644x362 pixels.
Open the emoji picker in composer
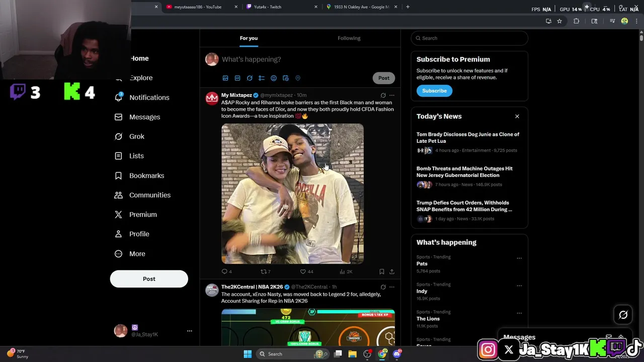click(x=274, y=78)
